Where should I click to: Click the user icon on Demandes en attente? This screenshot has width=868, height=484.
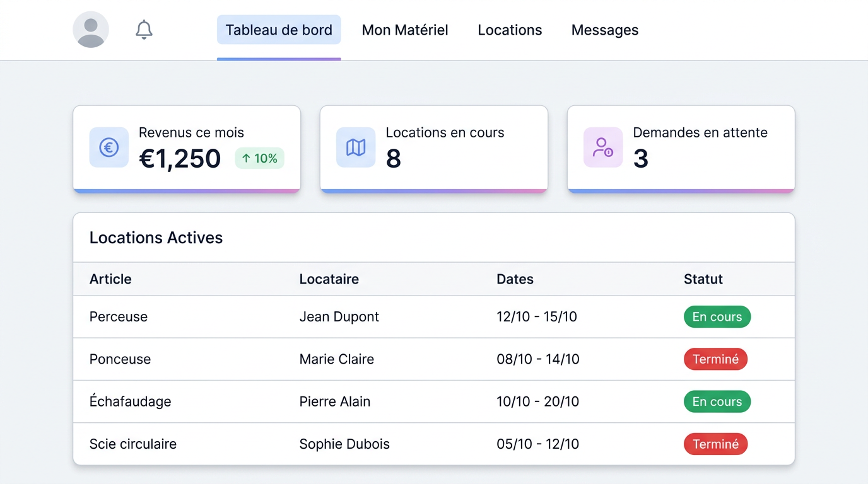pos(603,147)
